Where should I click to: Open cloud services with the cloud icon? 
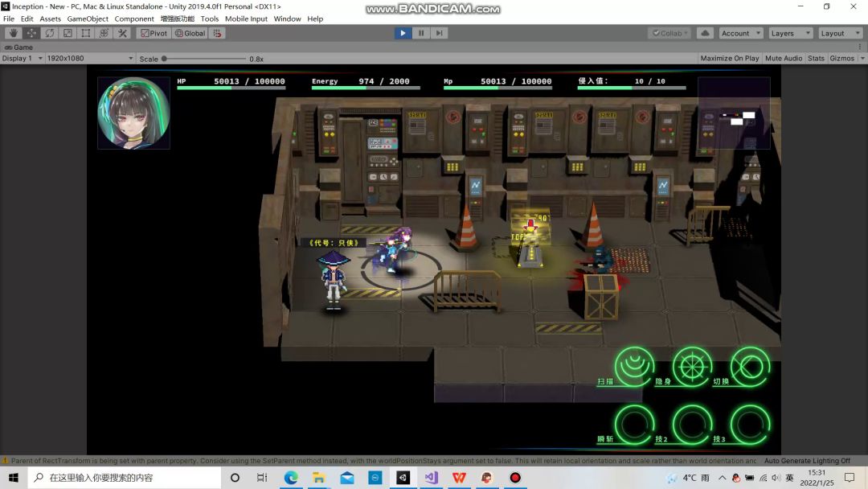(705, 33)
